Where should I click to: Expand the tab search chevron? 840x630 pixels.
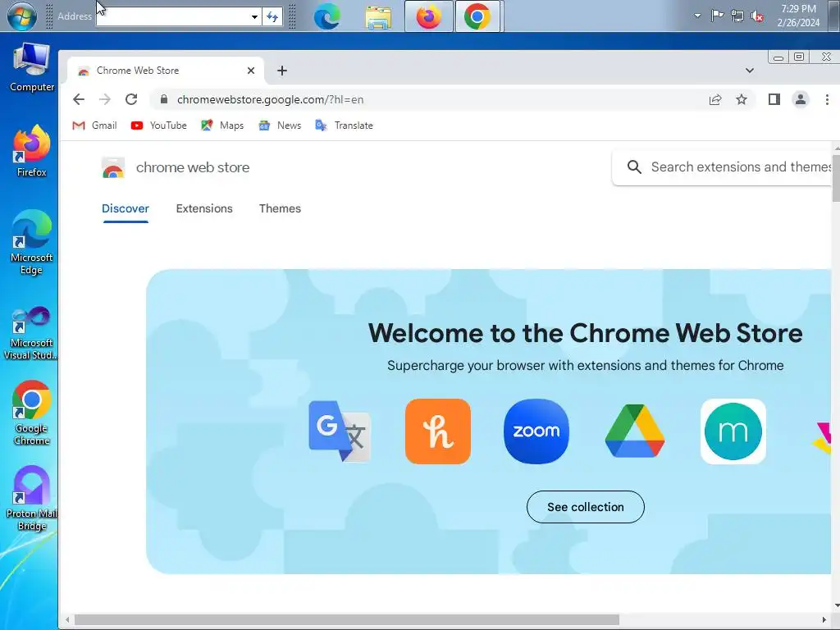click(750, 71)
